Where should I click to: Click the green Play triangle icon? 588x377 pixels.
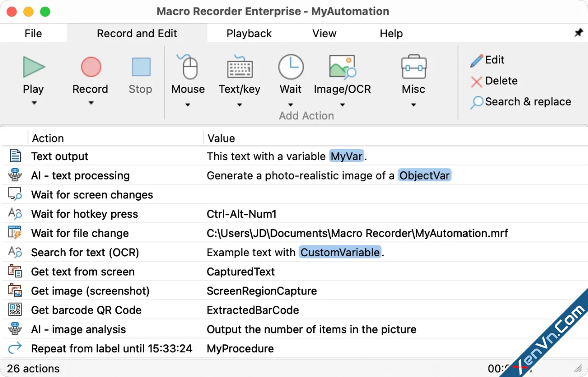tap(34, 67)
